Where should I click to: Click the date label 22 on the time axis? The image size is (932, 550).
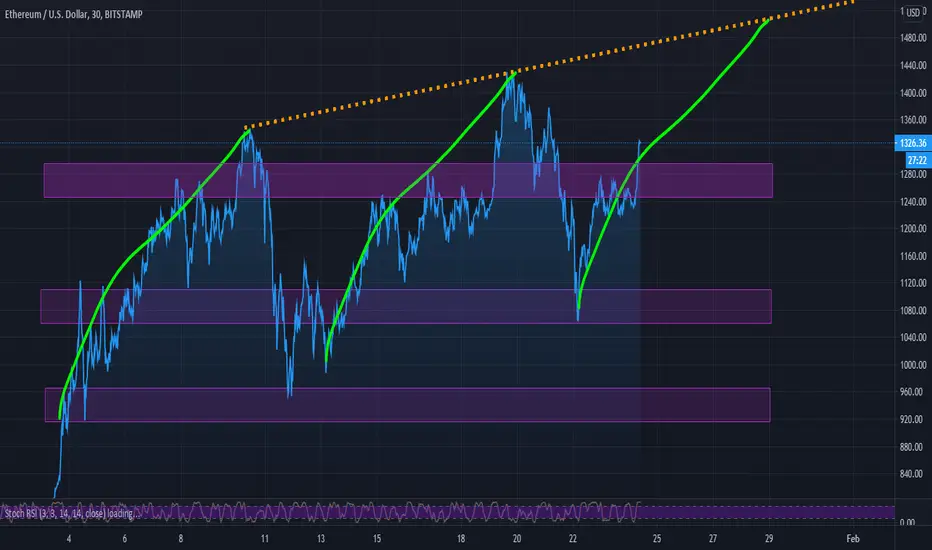[x=573, y=539]
